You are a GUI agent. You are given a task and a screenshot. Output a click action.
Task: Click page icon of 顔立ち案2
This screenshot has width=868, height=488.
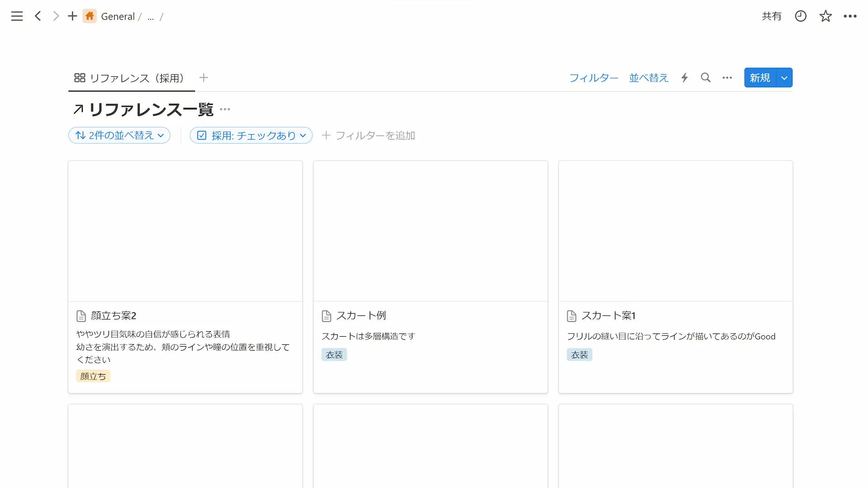click(81, 316)
